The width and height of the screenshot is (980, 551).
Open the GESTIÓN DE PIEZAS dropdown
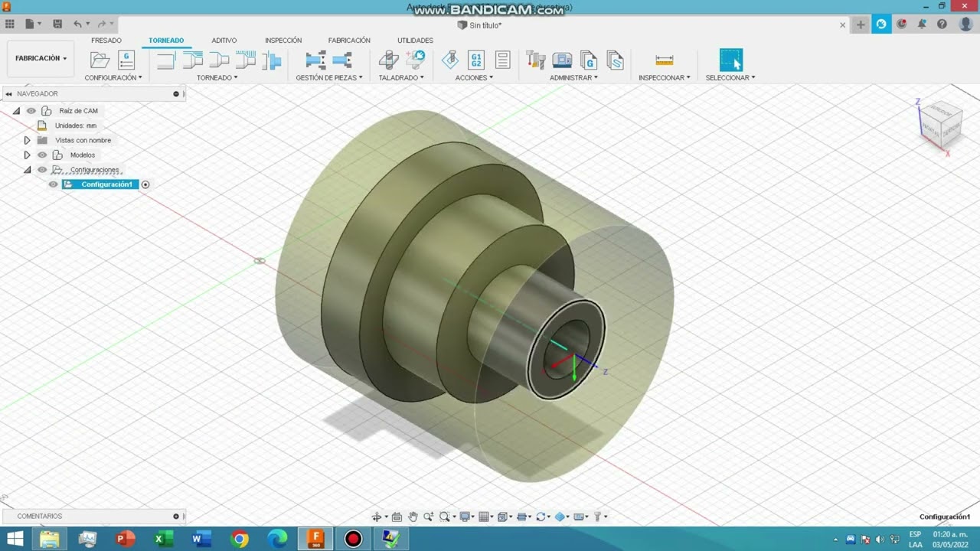point(329,77)
